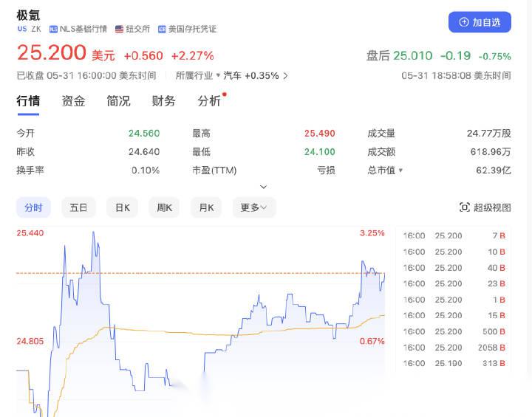Open the 更多 chart options dropdown

coord(254,207)
